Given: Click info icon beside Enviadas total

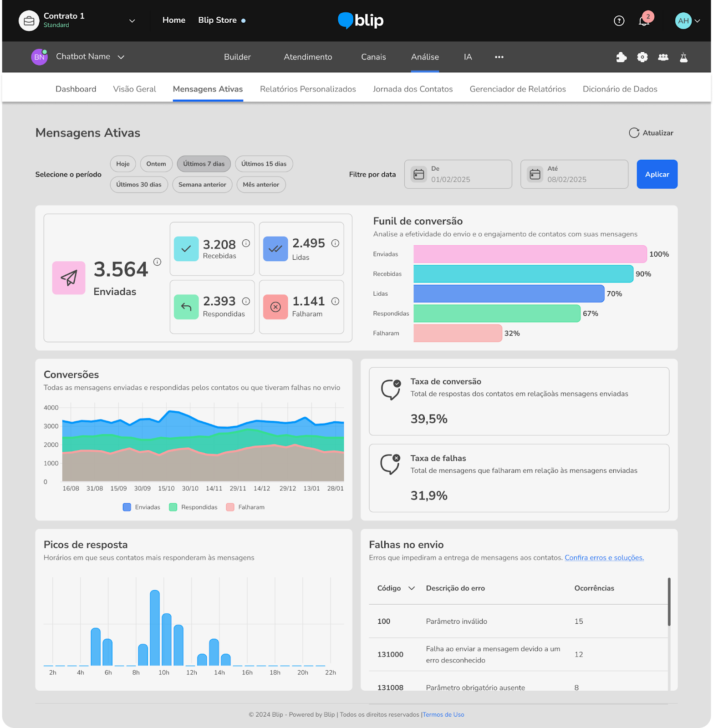Looking at the screenshot, I should [x=157, y=262].
